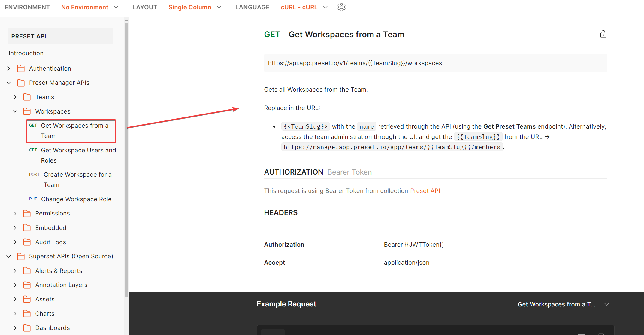
Task: Collapse the Superset APIs (Open Source) section
Action: point(8,256)
